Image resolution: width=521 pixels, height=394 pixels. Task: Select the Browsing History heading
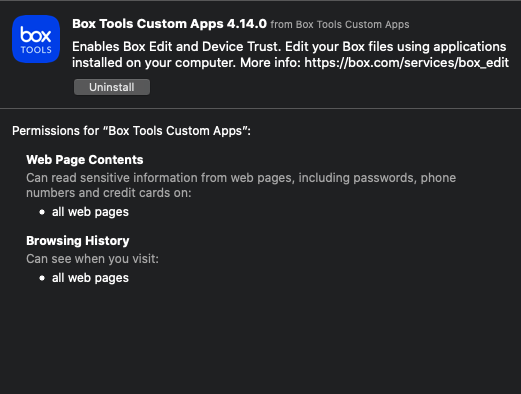coord(78,241)
